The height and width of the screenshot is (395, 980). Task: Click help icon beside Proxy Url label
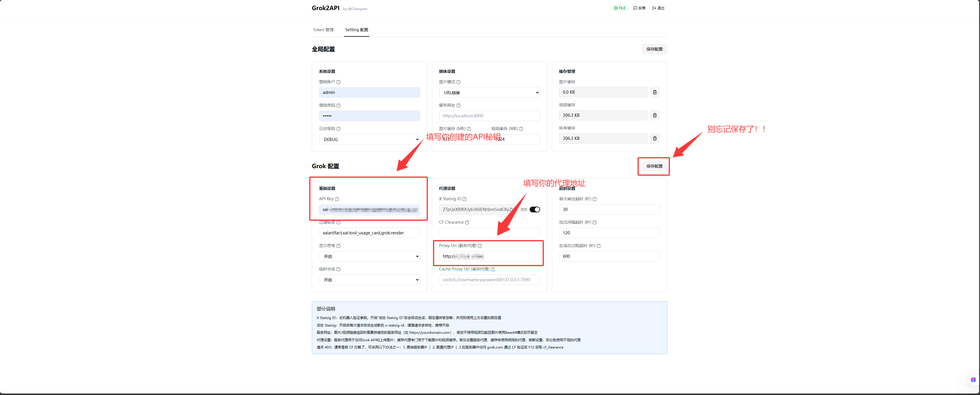pyautogui.click(x=479, y=246)
